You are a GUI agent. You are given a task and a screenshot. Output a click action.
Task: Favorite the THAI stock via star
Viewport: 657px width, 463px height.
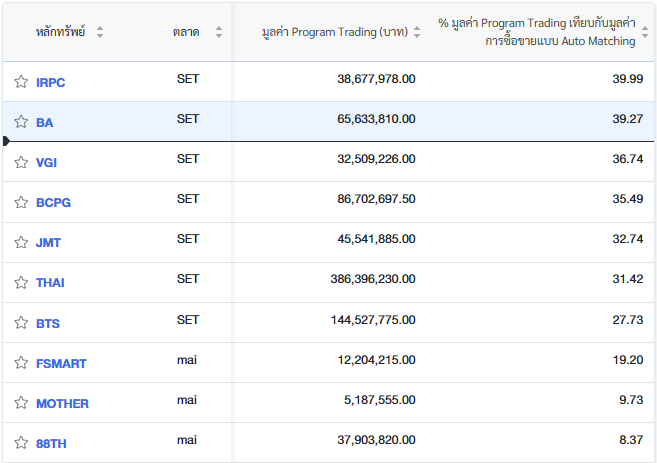21,283
